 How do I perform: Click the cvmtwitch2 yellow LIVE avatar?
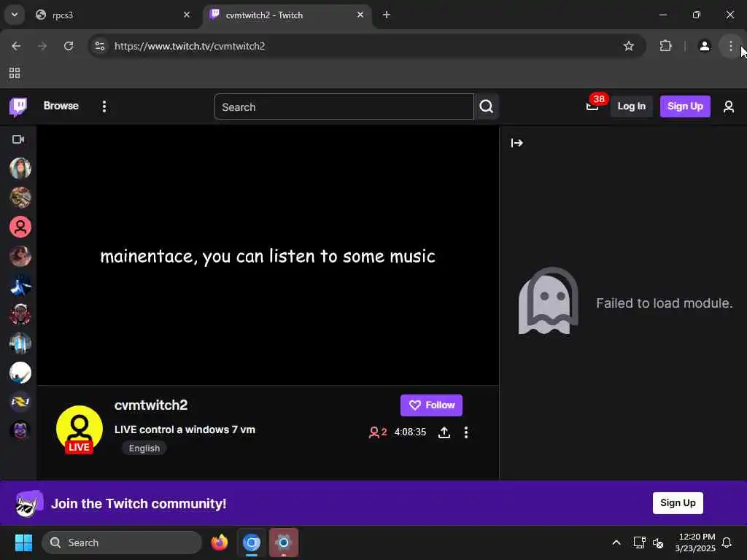pos(79,429)
